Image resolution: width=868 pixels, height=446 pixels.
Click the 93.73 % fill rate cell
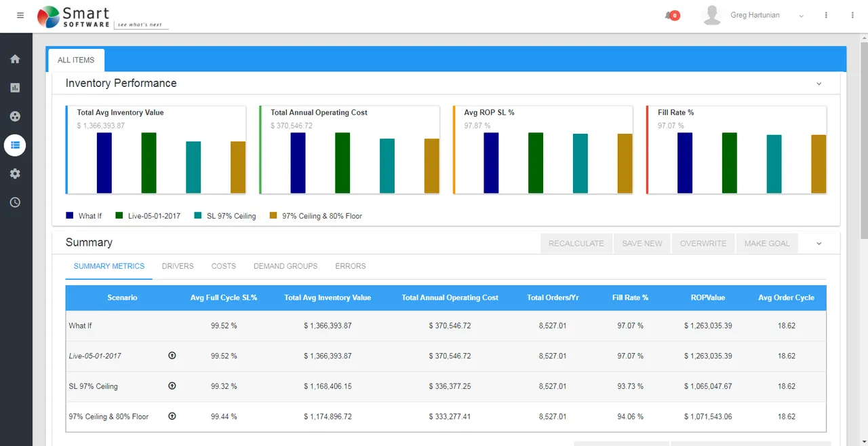point(631,386)
